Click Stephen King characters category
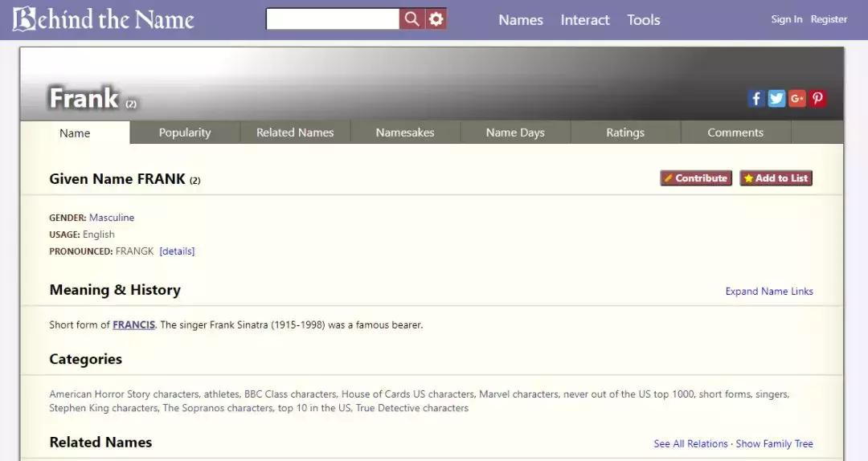The height and width of the screenshot is (461, 868). click(104, 408)
